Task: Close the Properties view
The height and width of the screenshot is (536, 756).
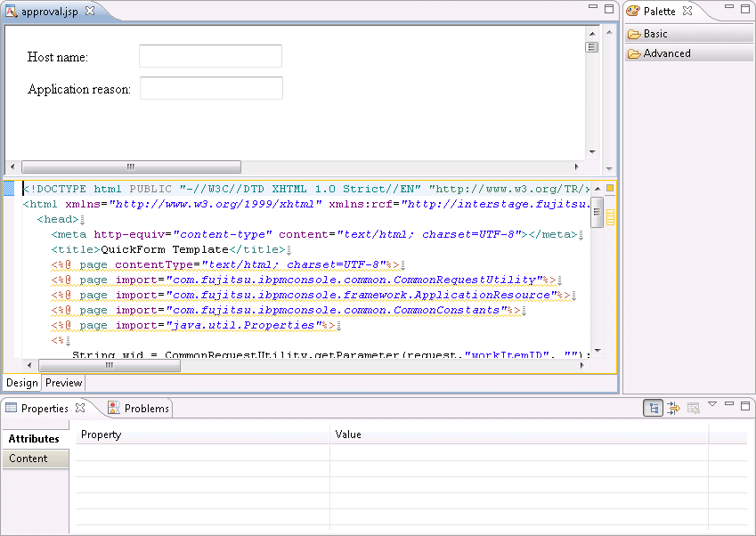Action: click(x=80, y=408)
